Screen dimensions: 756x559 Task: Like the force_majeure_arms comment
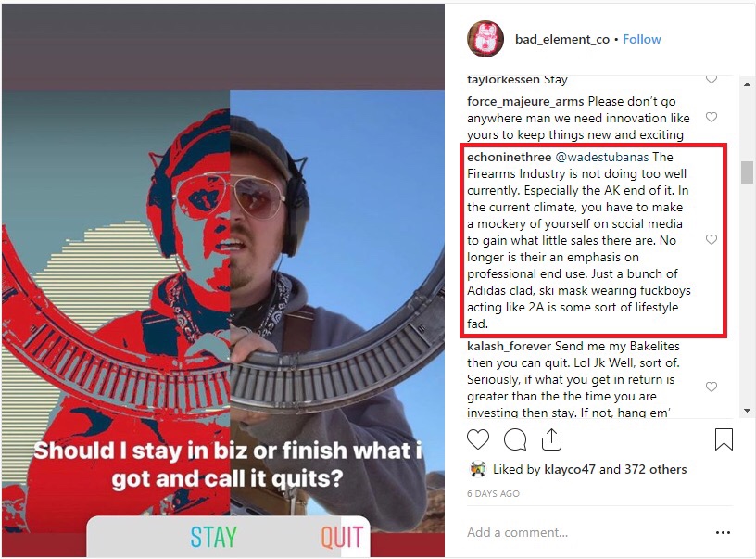point(712,117)
